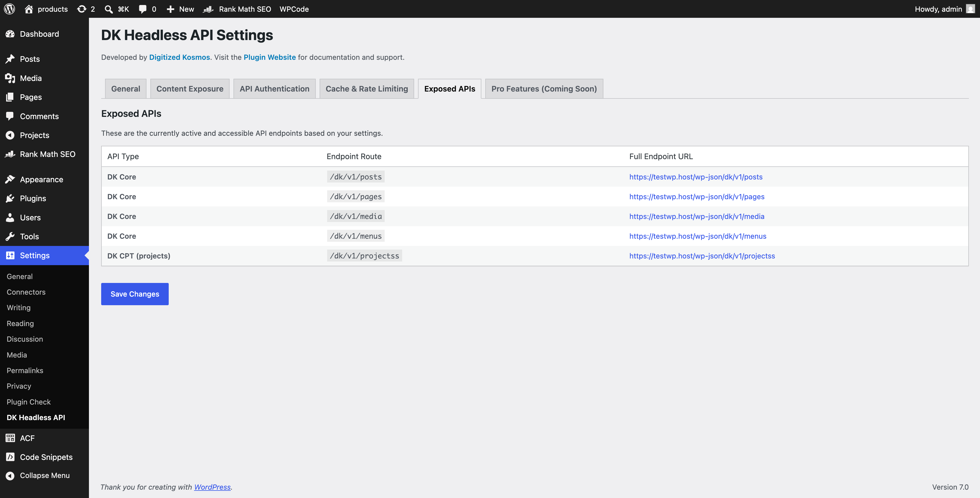Click the Plugins plug icon
The image size is (980, 498).
pos(10,198)
